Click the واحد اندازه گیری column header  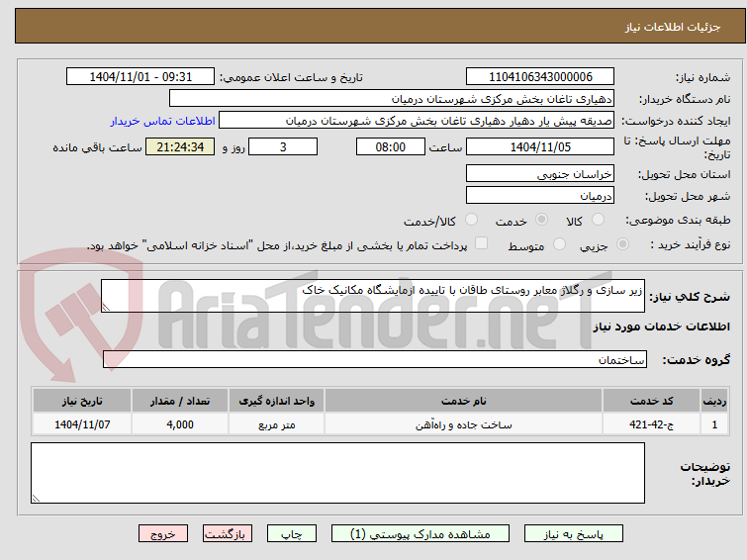tap(276, 401)
